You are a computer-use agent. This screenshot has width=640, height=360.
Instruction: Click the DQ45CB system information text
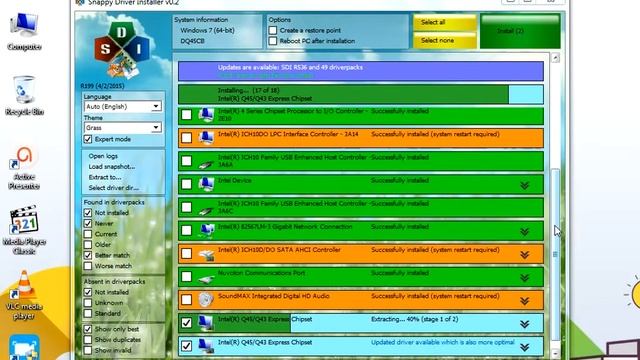pos(192,41)
